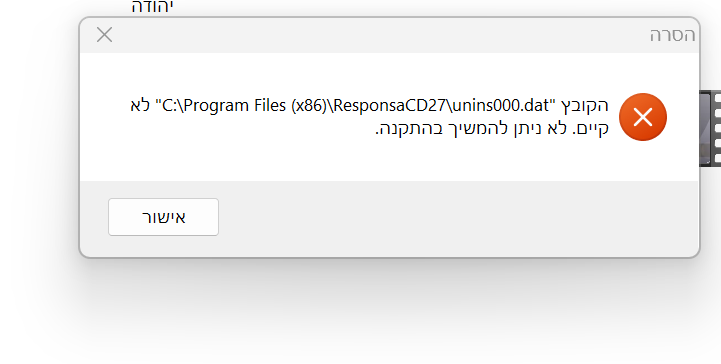The width and height of the screenshot is (721, 364).
Task: Click the gray footer area right of אישור
Action: click(458, 217)
